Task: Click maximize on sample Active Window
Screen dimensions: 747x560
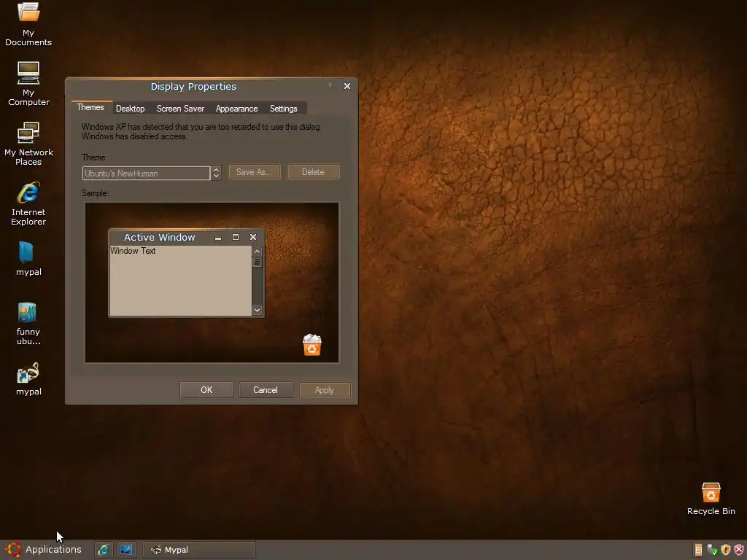Action: click(236, 237)
